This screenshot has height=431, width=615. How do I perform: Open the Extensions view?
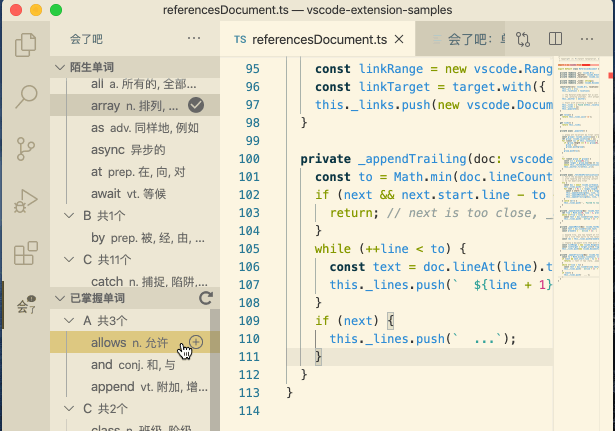tap(26, 253)
